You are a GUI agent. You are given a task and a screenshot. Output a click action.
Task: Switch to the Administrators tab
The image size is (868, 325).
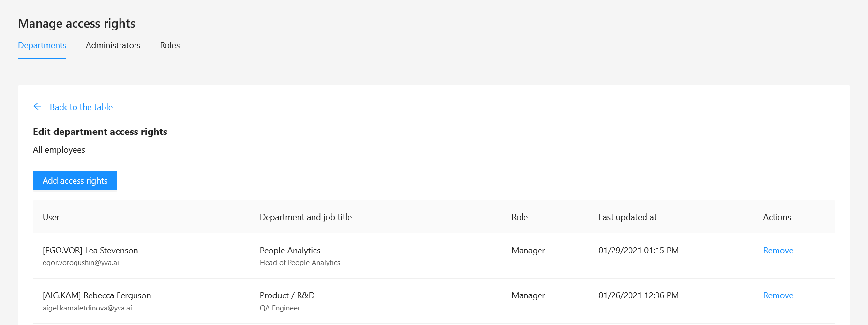[x=113, y=45]
